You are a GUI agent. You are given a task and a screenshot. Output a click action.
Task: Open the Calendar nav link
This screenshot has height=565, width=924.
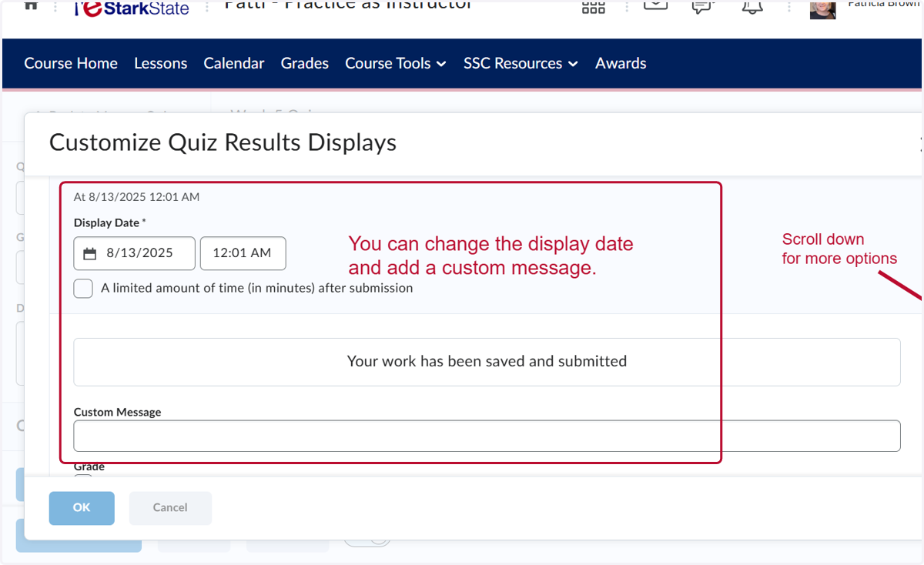pos(234,63)
